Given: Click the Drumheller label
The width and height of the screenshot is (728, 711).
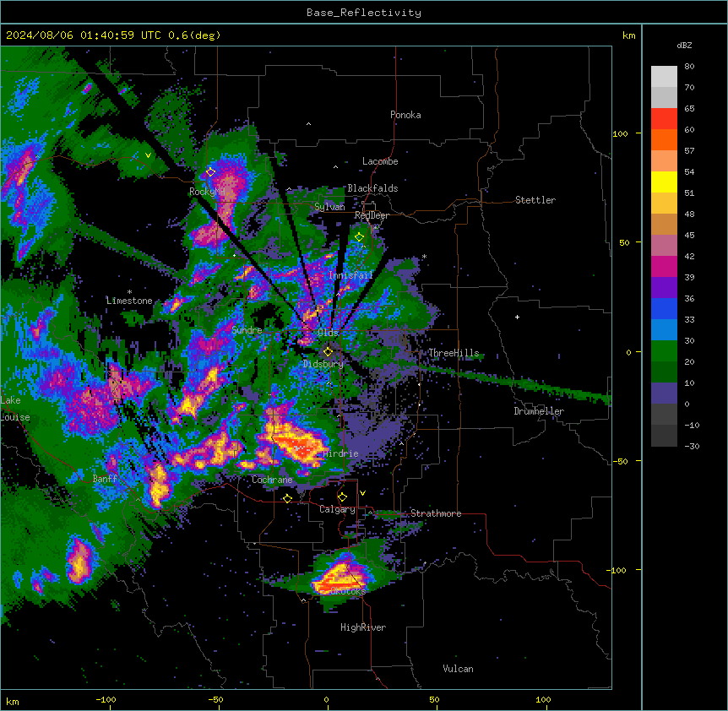Looking at the screenshot, I should pyautogui.click(x=539, y=411).
